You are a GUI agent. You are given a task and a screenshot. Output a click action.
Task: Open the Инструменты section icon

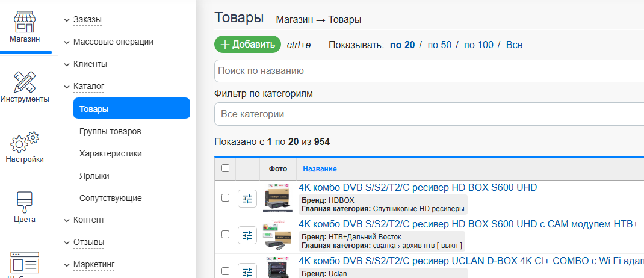click(25, 82)
